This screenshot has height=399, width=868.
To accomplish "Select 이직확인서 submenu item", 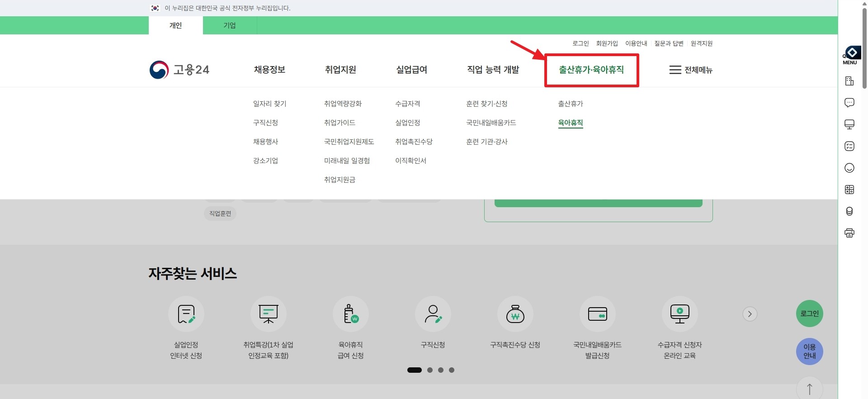I will pyautogui.click(x=410, y=161).
